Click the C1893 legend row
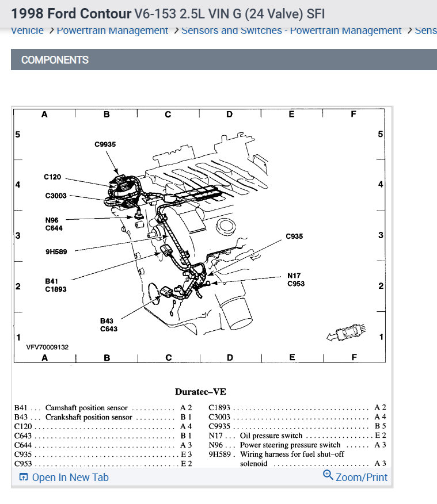Image resolution: width=437 pixels, height=504 pixels. (297, 407)
